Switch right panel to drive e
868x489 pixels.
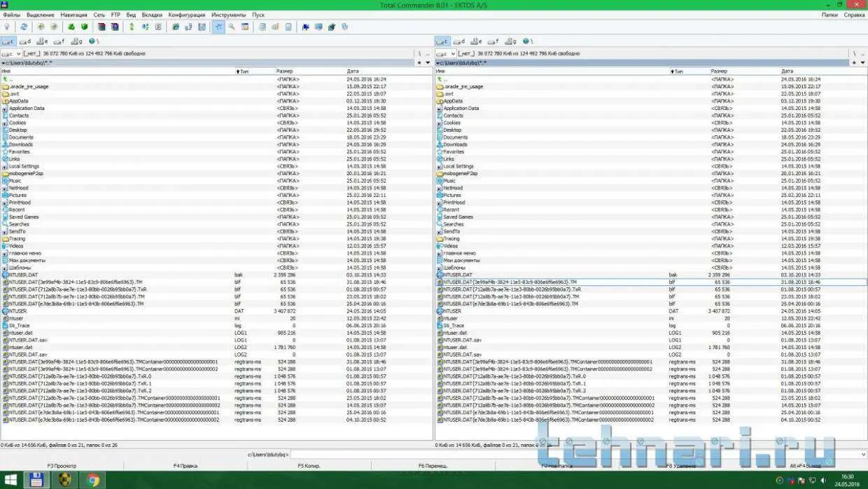(x=477, y=41)
